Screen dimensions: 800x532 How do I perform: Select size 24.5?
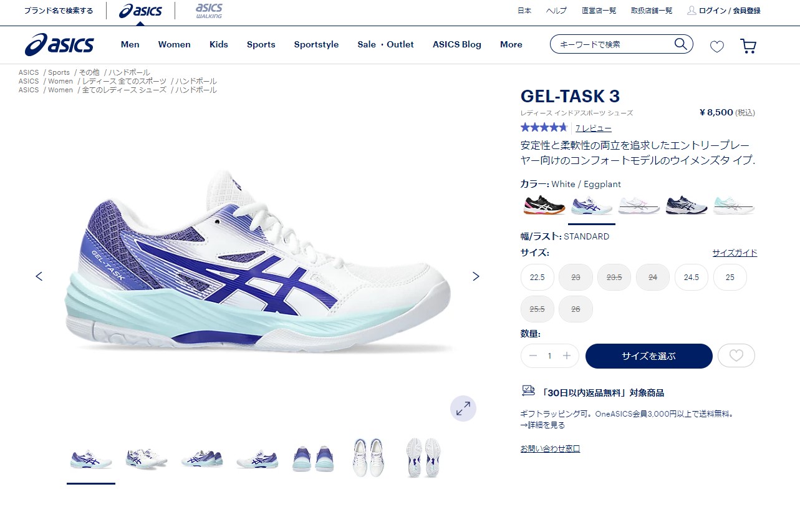tap(692, 278)
